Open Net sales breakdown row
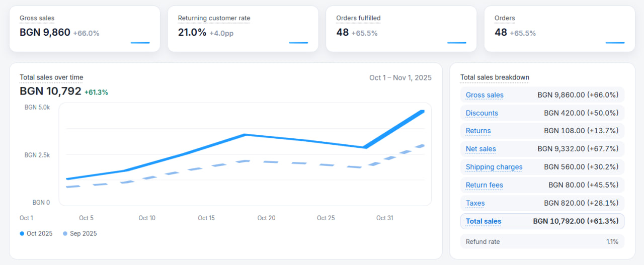Screen dimensions: 644x265 [x=480, y=149]
